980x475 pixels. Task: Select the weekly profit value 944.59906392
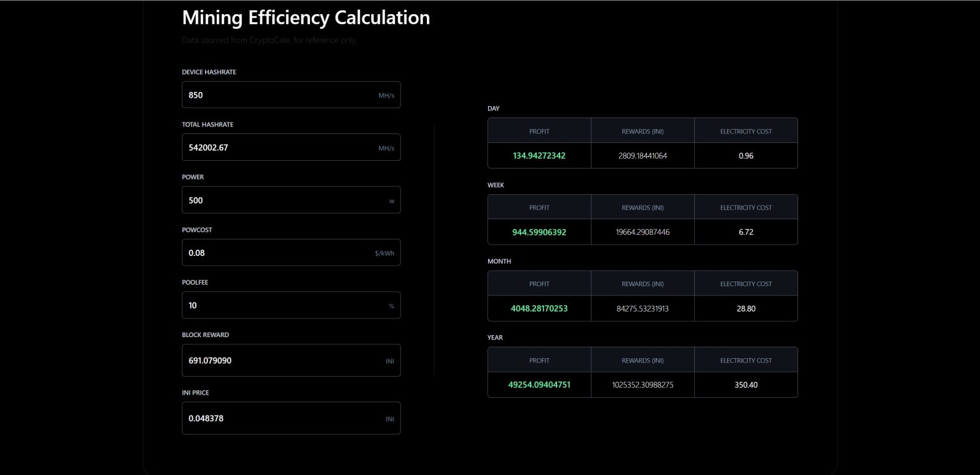point(539,232)
